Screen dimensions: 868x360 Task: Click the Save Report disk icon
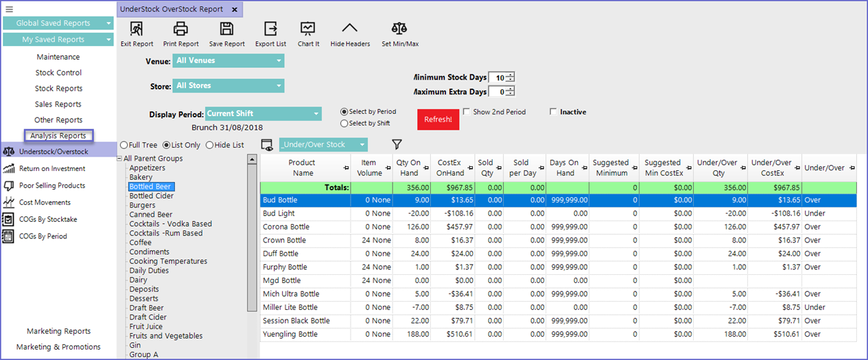point(226,29)
